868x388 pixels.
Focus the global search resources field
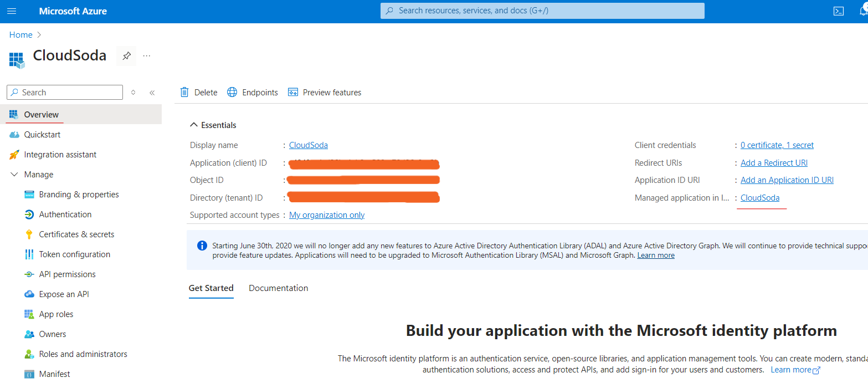pyautogui.click(x=542, y=11)
